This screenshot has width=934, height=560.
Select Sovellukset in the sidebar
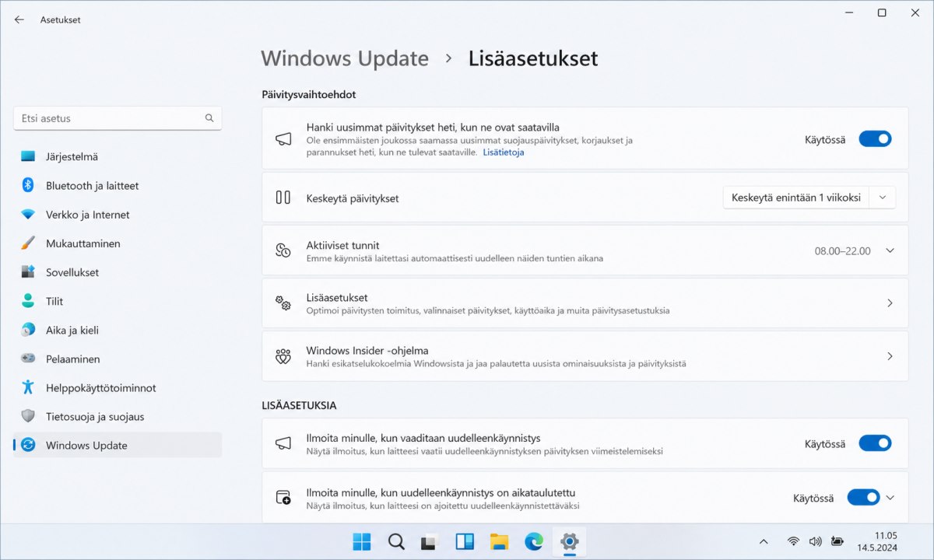(118, 272)
